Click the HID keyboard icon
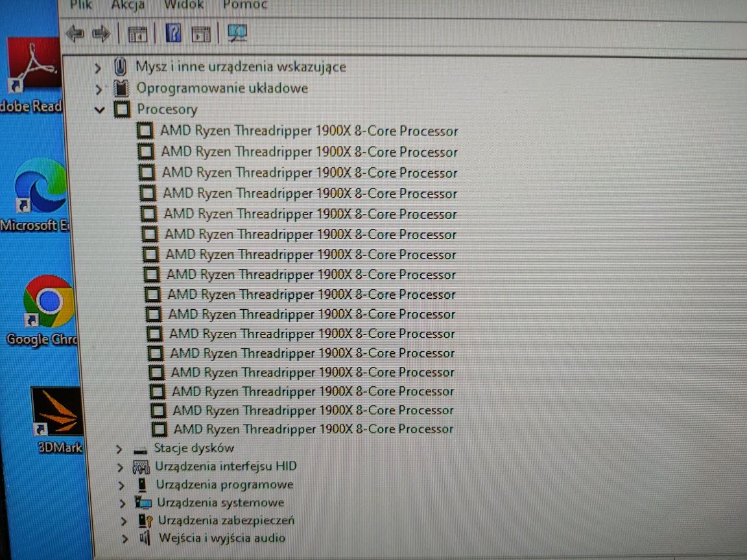Image resolution: width=747 pixels, height=560 pixels. 141,467
